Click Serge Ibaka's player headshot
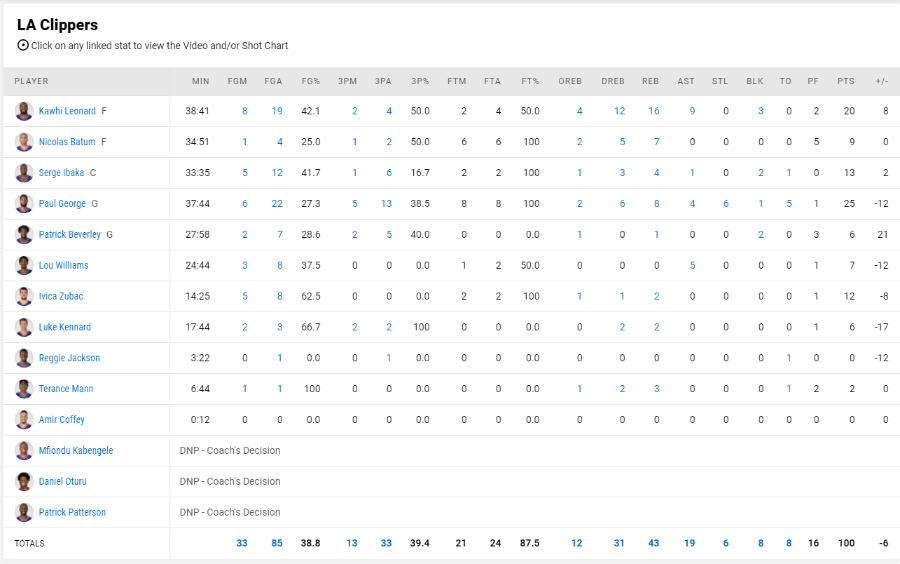Image resolution: width=900 pixels, height=564 pixels. coord(24,173)
